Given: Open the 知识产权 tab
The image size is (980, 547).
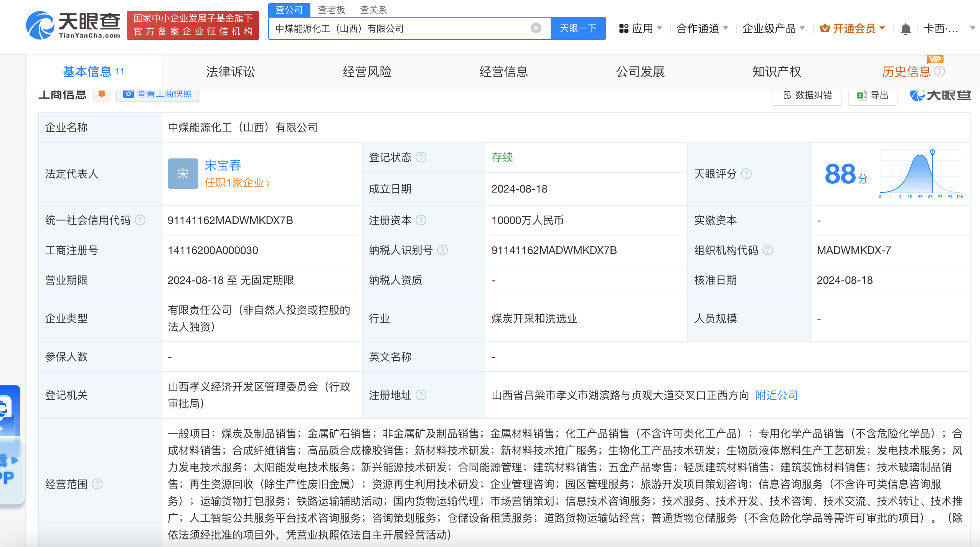Looking at the screenshot, I should (x=777, y=72).
